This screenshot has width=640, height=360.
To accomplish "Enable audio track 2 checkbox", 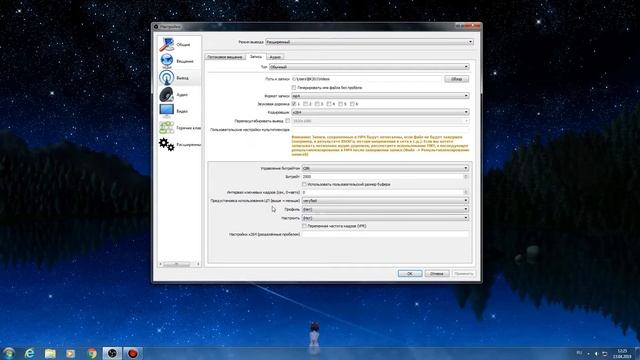I will tap(305, 104).
